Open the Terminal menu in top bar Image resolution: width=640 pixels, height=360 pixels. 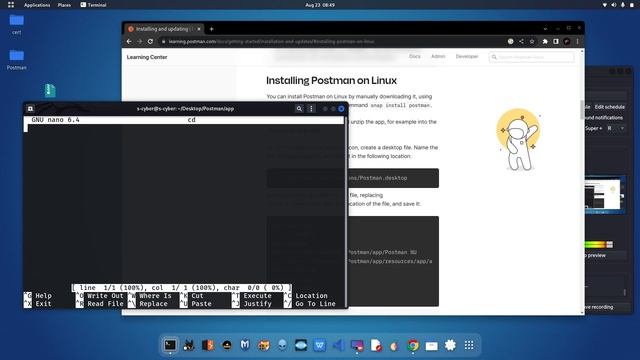(93, 5)
